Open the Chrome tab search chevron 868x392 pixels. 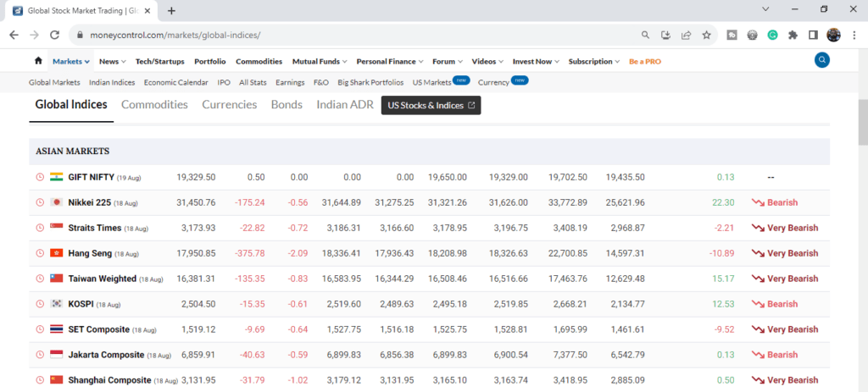765,9
